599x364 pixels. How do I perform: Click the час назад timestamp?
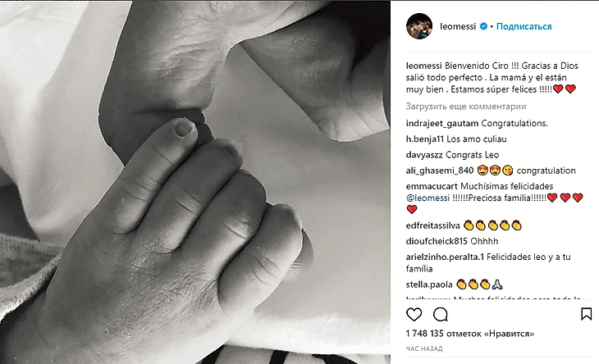(x=424, y=348)
